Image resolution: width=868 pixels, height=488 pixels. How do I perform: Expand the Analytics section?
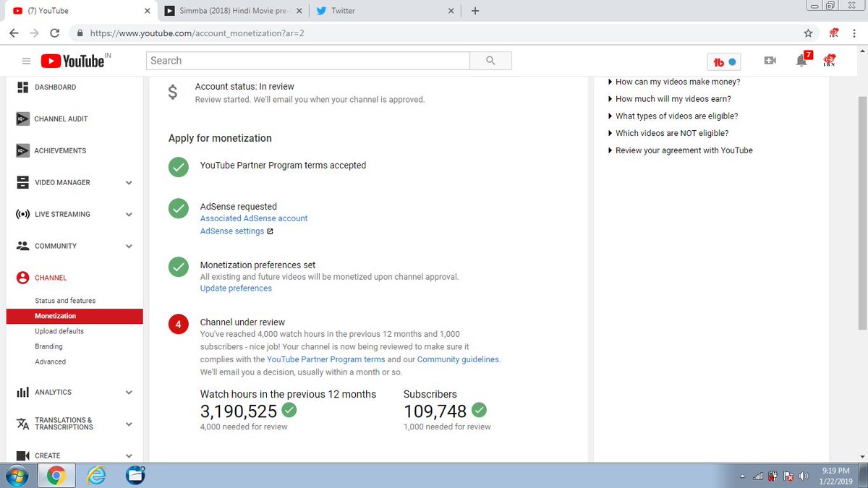click(129, 393)
